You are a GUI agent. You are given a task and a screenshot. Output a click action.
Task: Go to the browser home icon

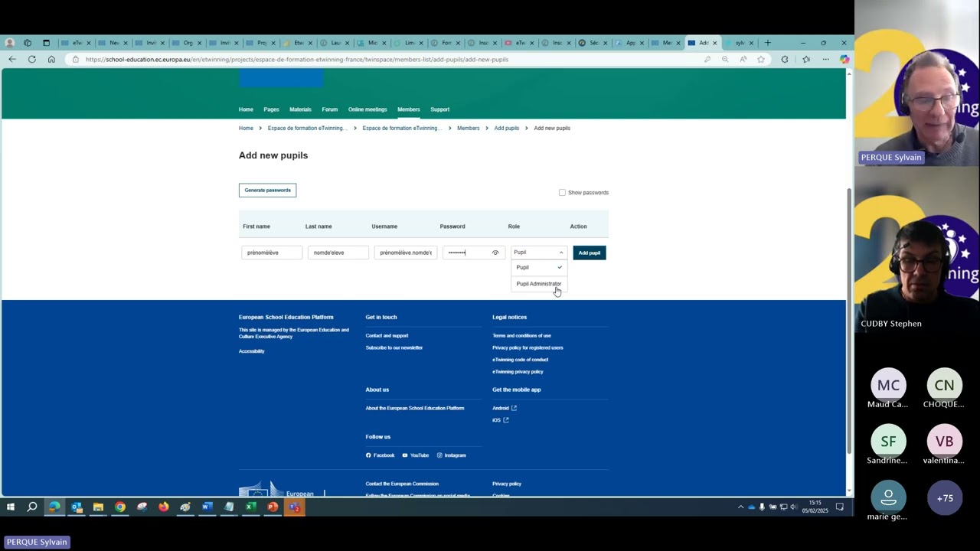click(51, 59)
